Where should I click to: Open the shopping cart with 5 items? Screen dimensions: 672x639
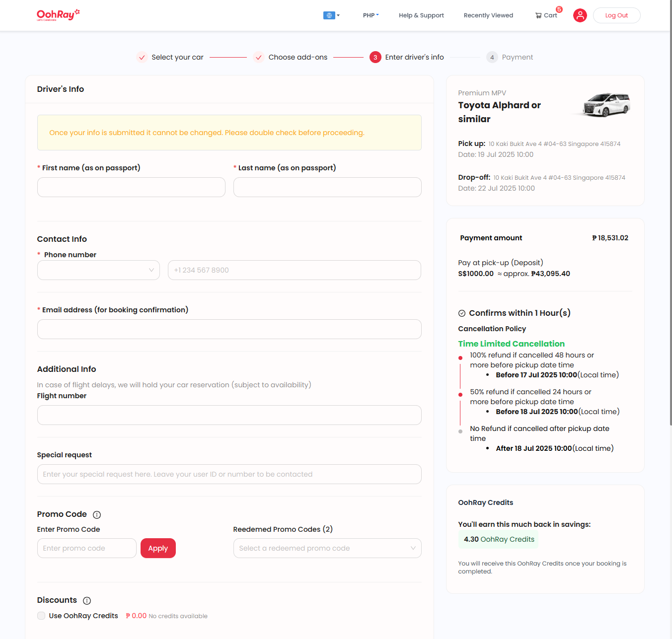[545, 15]
